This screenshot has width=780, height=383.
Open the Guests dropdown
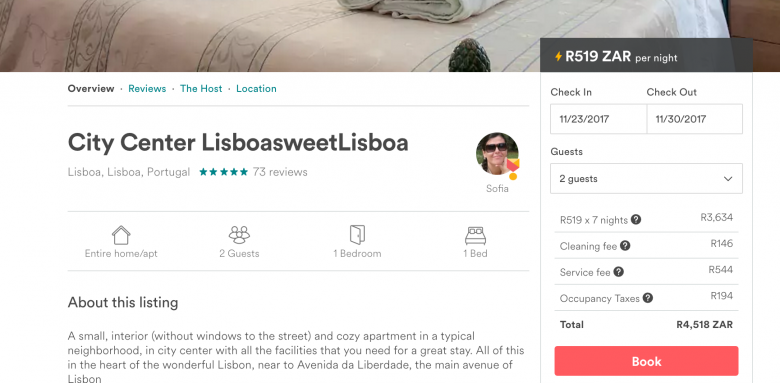point(646,179)
